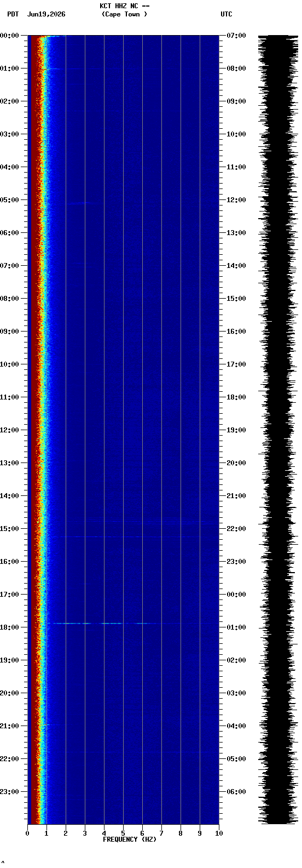
Task: Click the UTC time label '15:00'
Action: (x=236, y=299)
